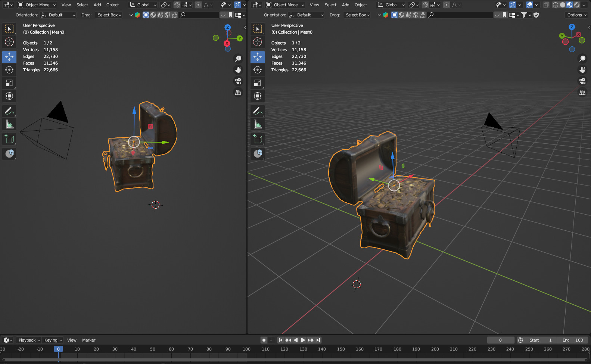Click the pan hand gizmo in left viewport
The width and height of the screenshot is (591, 364).
pos(238,70)
